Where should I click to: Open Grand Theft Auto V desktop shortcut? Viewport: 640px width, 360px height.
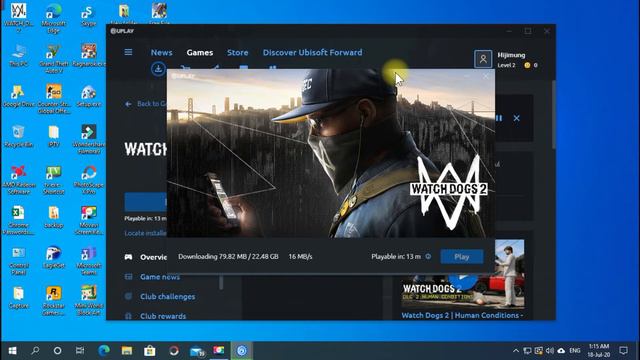pos(53,58)
